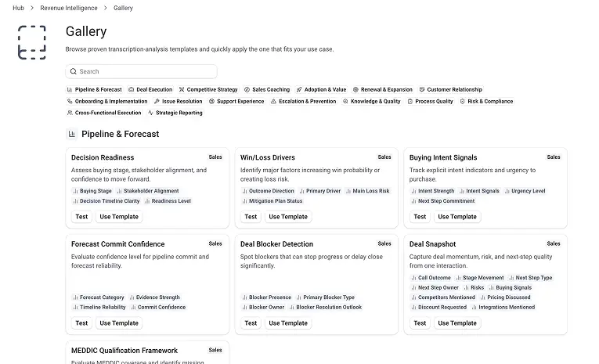Click the magnifier icon in Search

click(x=74, y=71)
